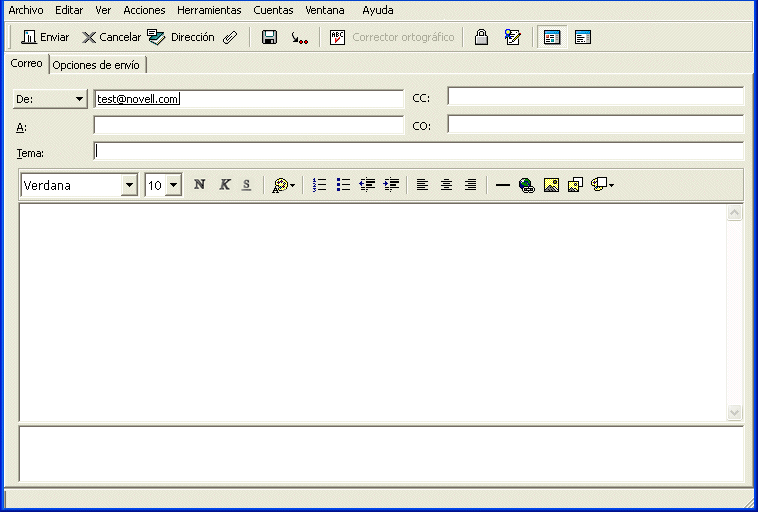This screenshot has width=758, height=512.
Task: Insert a numbered list
Action: click(x=320, y=185)
